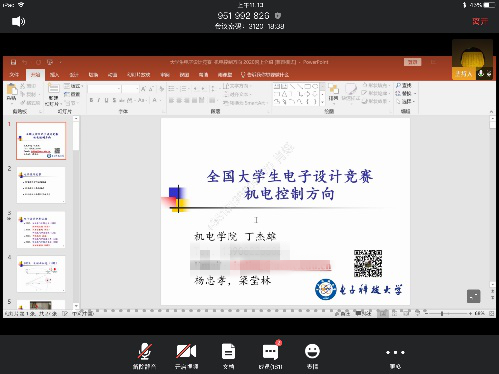The height and width of the screenshot is (374, 499).
Task: Click Increase Font Size icon
Action: (x=143, y=89)
